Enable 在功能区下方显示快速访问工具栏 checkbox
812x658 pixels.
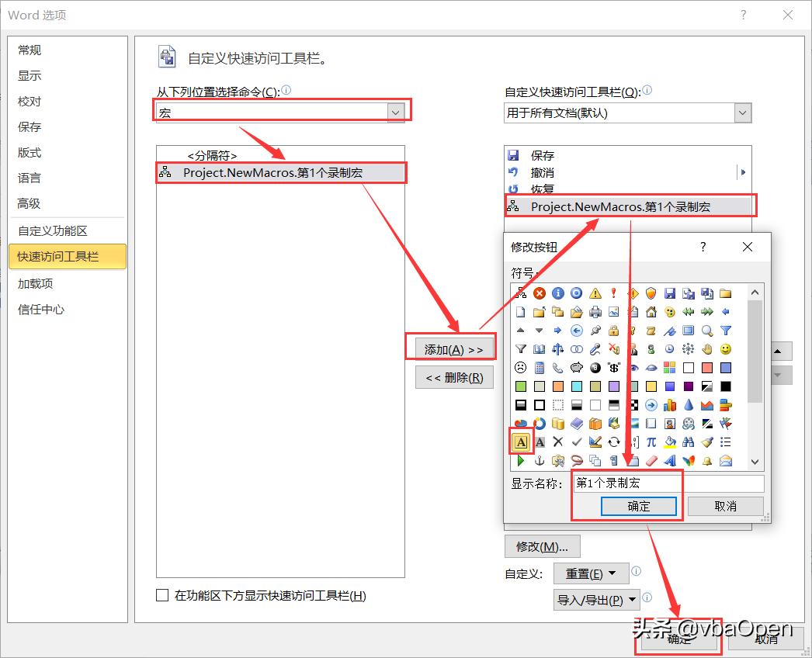tap(162, 595)
